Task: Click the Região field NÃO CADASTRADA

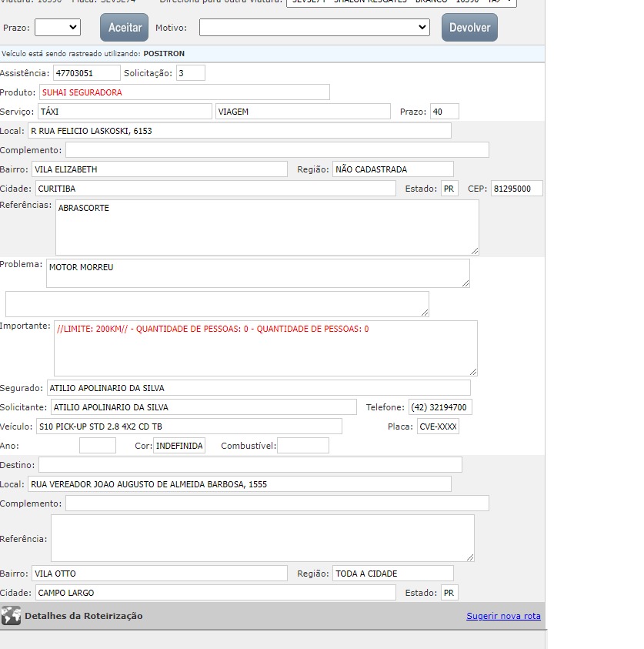Action: click(393, 169)
